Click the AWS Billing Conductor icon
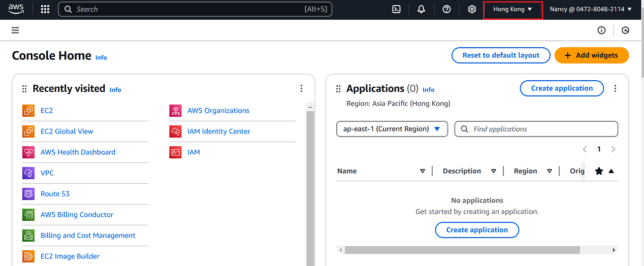The width and height of the screenshot is (644, 266). [x=28, y=215]
